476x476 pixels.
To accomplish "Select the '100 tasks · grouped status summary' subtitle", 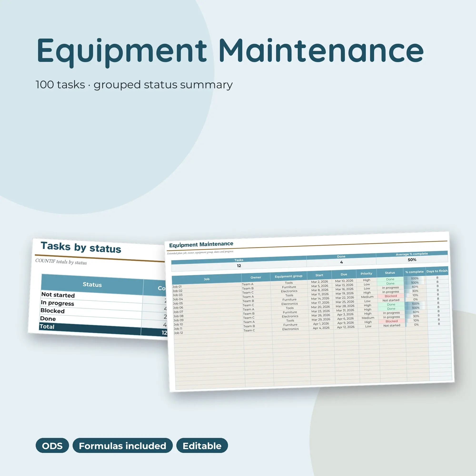I will pos(134,84).
